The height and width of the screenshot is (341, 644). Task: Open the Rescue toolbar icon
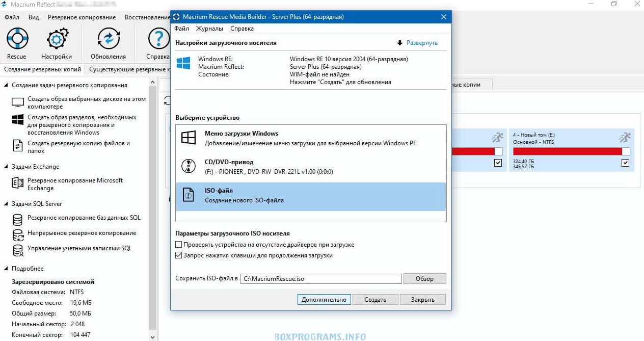click(x=16, y=38)
